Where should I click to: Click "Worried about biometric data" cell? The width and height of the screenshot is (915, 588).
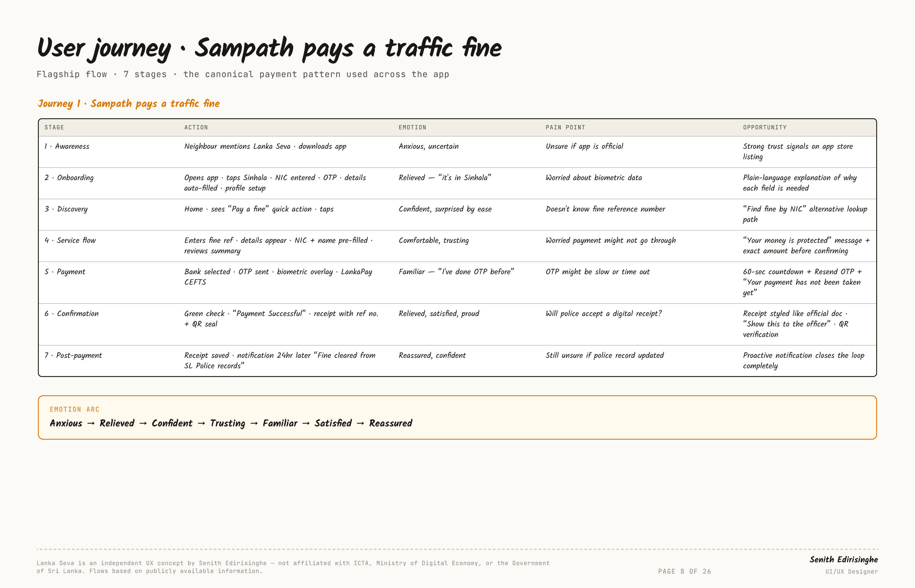click(x=594, y=178)
